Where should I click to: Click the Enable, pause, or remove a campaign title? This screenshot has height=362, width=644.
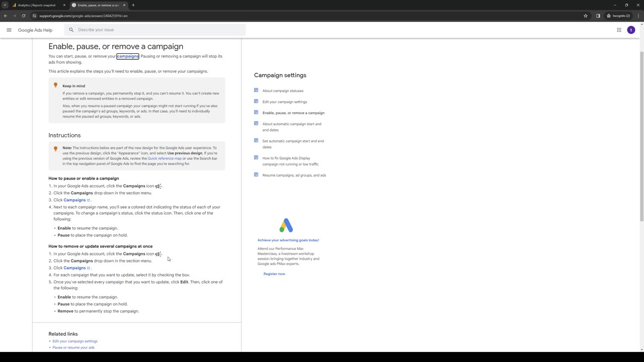116,46
